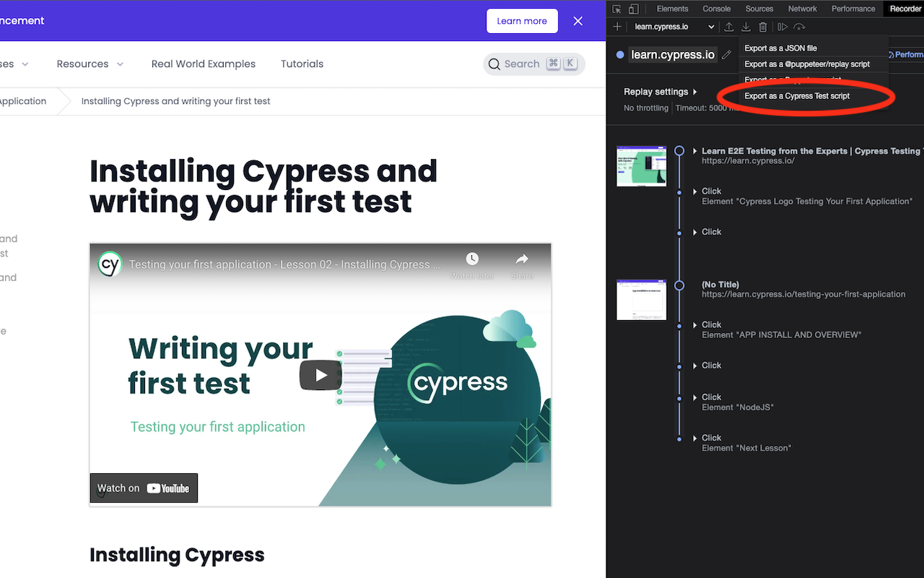Image resolution: width=924 pixels, height=578 pixels.
Task: Expand the Click Element NodeJS step
Action: click(x=695, y=397)
